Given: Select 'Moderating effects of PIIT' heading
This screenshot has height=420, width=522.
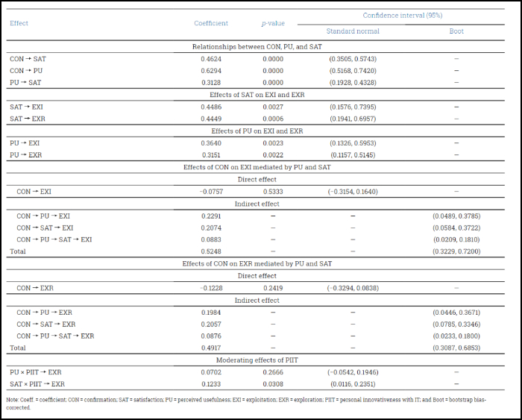Looking at the screenshot, I should pyautogui.click(x=257, y=360).
